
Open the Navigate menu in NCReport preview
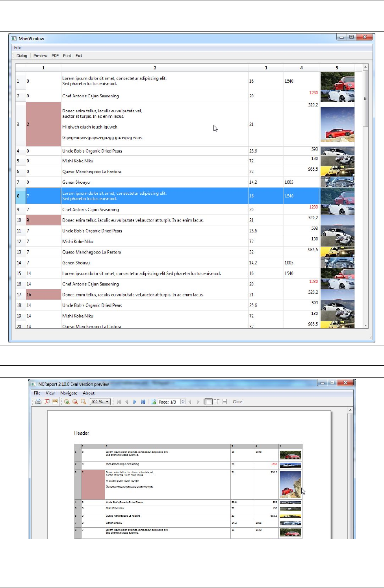pyautogui.click(x=69, y=393)
